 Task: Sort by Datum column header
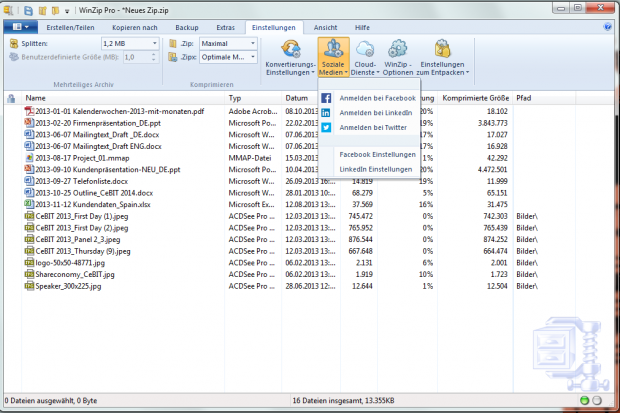click(297, 98)
